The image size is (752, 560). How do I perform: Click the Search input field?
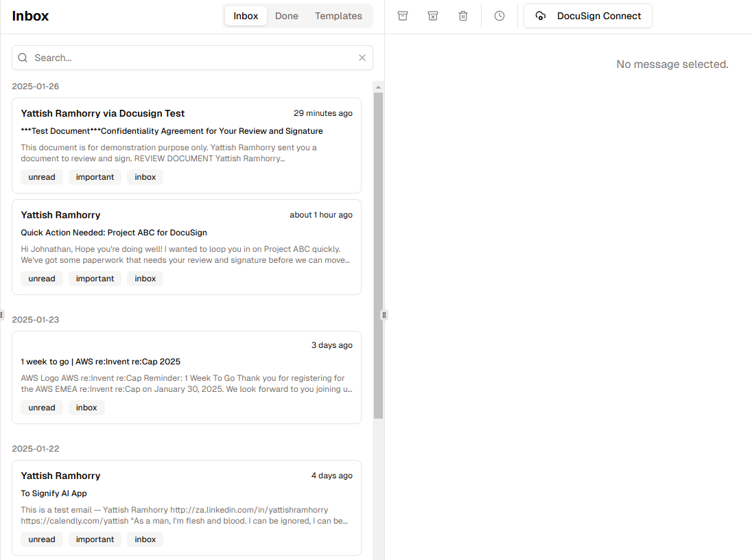(x=192, y=58)
